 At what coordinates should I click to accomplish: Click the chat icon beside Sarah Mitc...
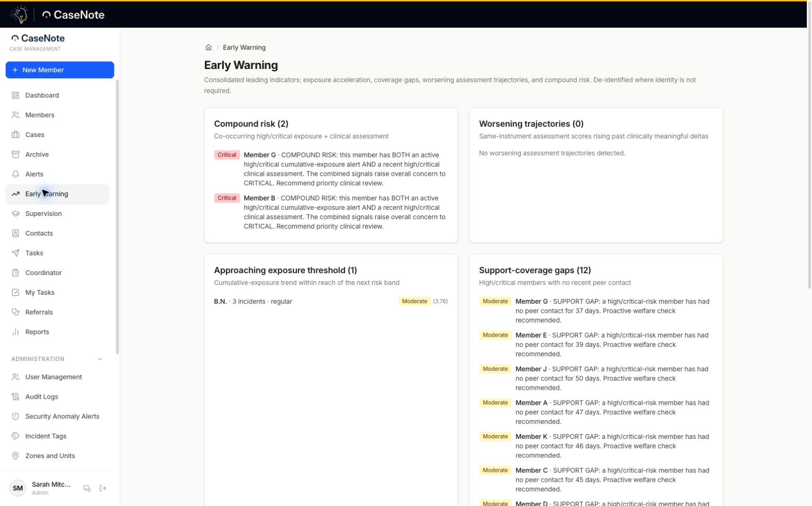point(87,489)
